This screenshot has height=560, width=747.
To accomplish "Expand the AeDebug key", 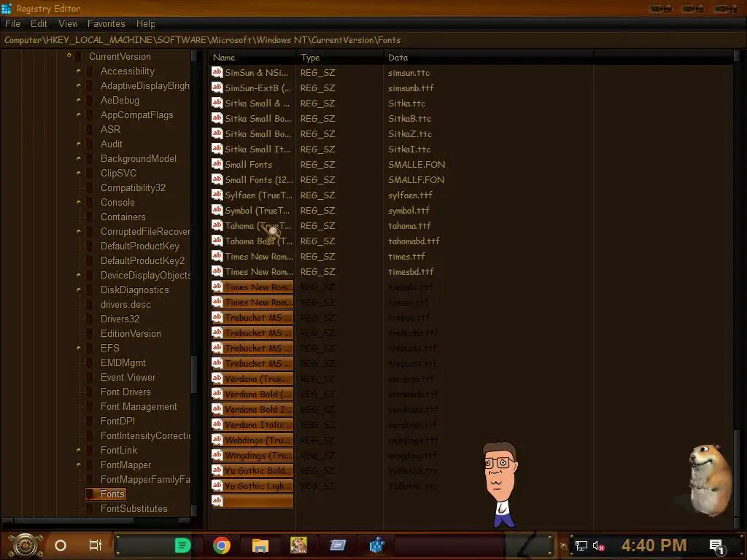I will (79, 100).
